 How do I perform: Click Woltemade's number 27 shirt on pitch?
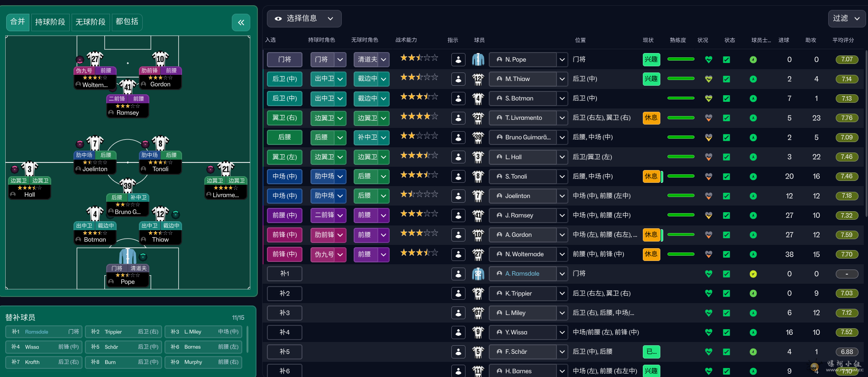coord(95,59)
